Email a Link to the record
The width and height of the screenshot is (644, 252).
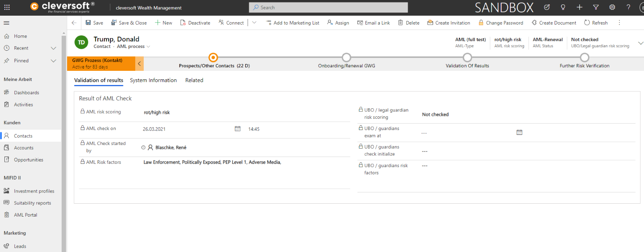click(374, 23)
